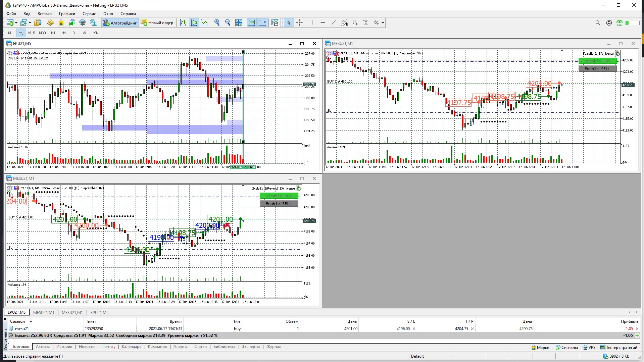Expand the new chart dropdown arrow
Screen dimensions: 644x362
16,23
